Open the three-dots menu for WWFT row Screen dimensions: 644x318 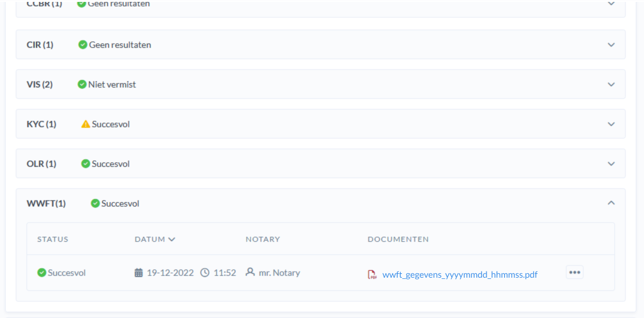574,272
